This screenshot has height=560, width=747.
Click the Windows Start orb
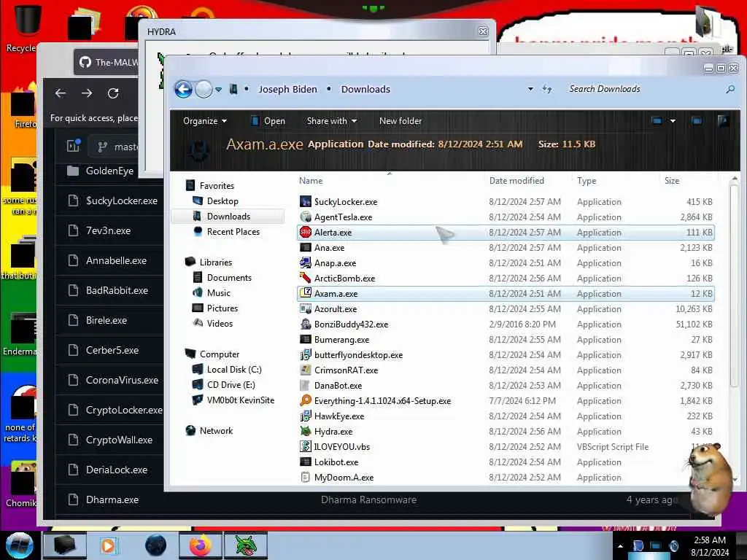pyautogui.click(x=20, y=545)
